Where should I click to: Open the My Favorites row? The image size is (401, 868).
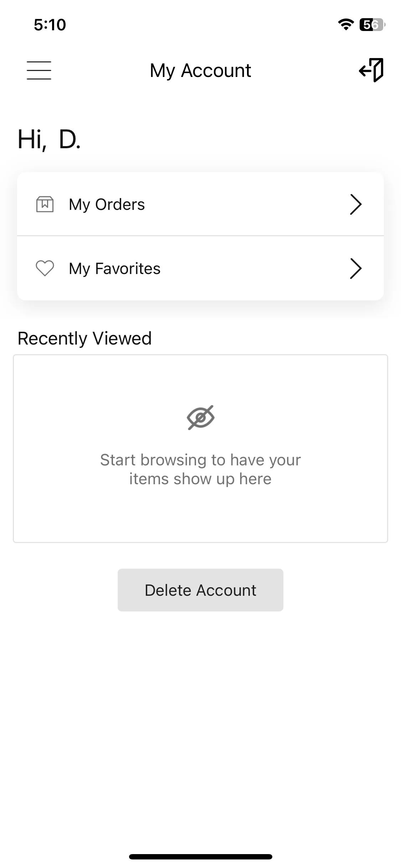(x=200, y=268)
